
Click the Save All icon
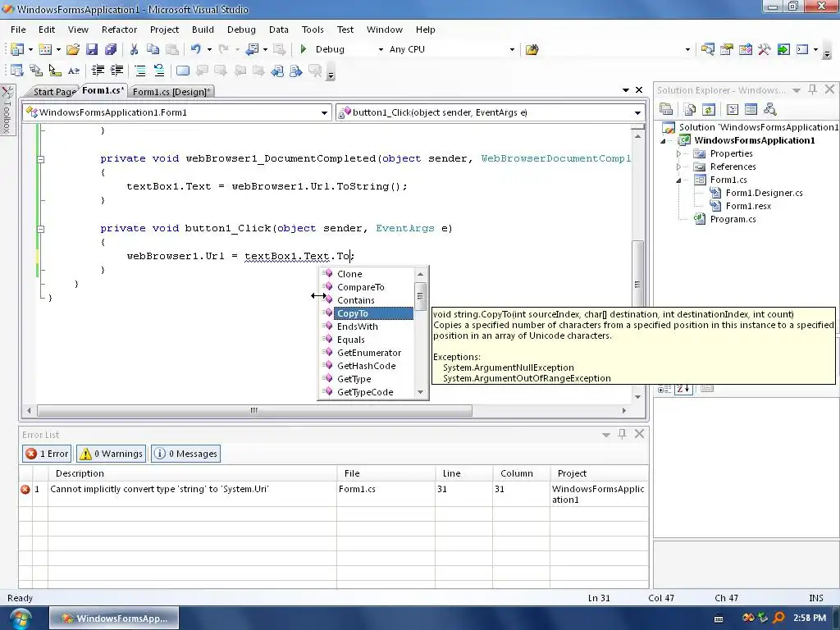(x=111, y=49)
